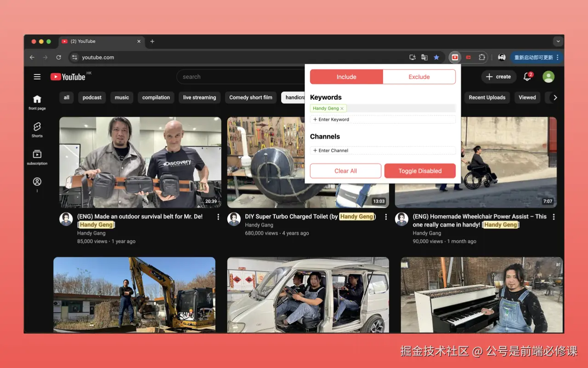
Task: Open options for the Wheelchair Power Assist video
Action: (x=554, y=217)
